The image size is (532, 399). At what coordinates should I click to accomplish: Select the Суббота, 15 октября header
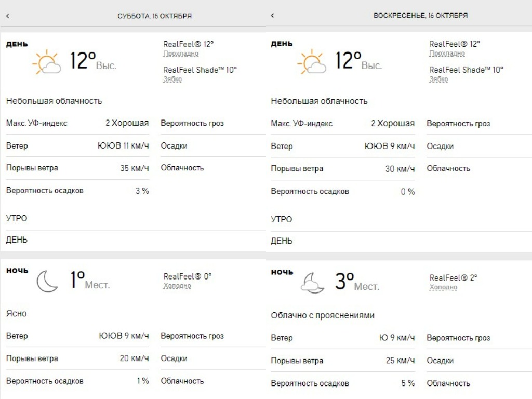[154, 16]
